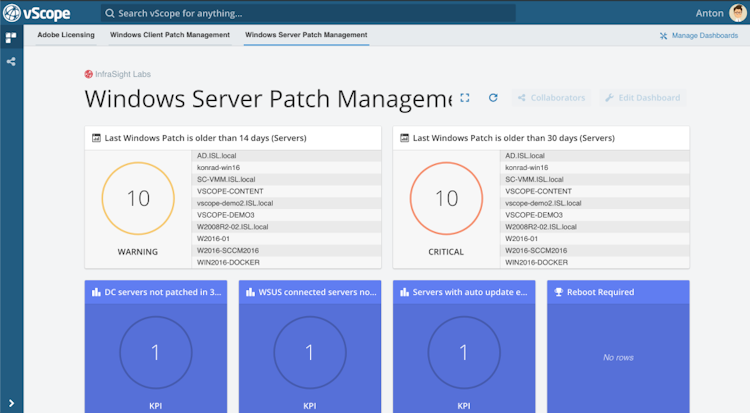Open Anton's user avatar
The height and width of the screenshot is (413, 750).
[738, 13]
